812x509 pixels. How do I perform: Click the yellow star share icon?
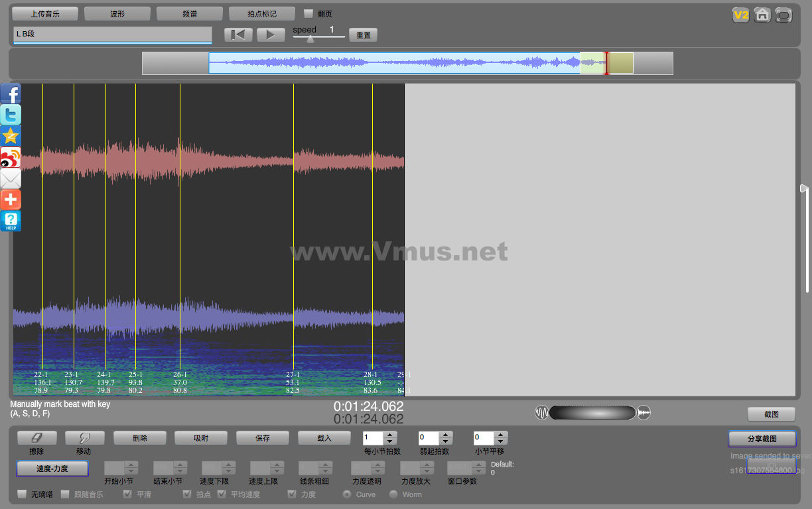[x=11, y=137]
